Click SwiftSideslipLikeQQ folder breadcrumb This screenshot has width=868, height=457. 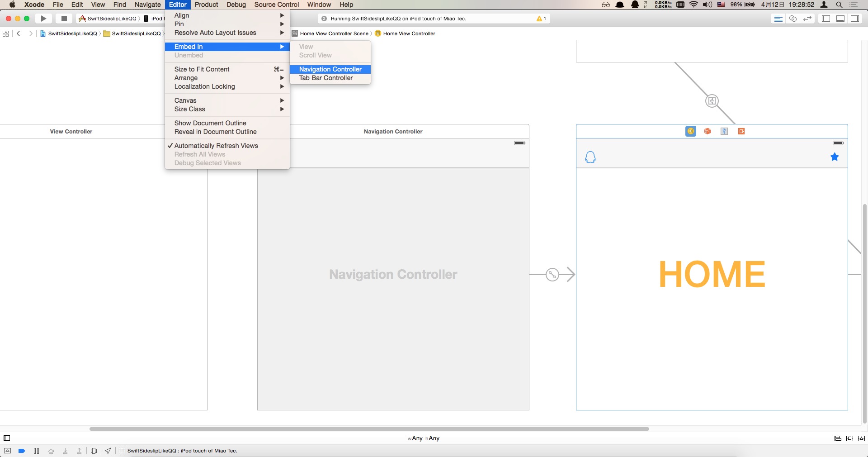tap(132, 33)
